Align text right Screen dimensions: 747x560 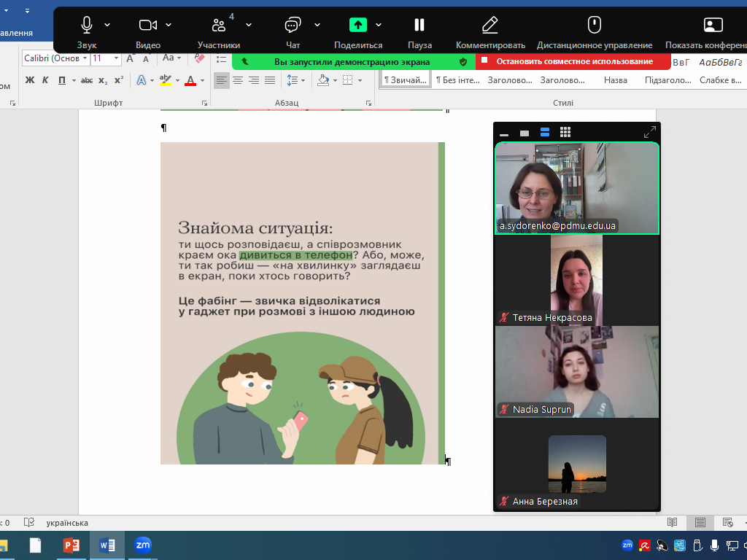pyautogui.click(x=254, y=80)
